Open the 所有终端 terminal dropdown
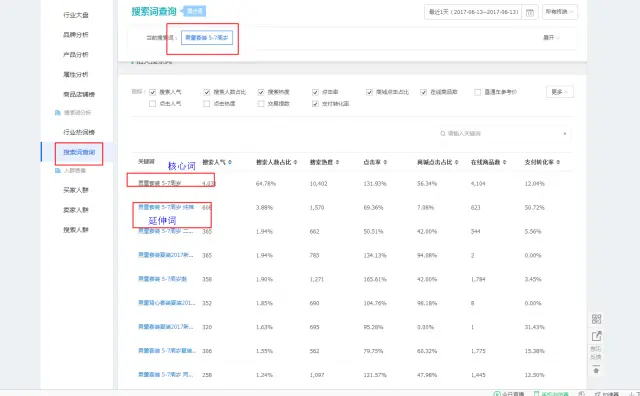640x396 pixels. pos(560,12)
